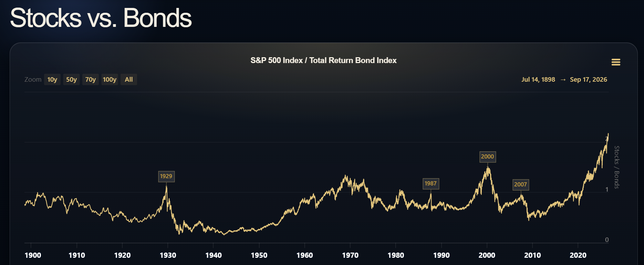Show the All time range
This screenshot has width=644, height=265.
coord(129,80)
